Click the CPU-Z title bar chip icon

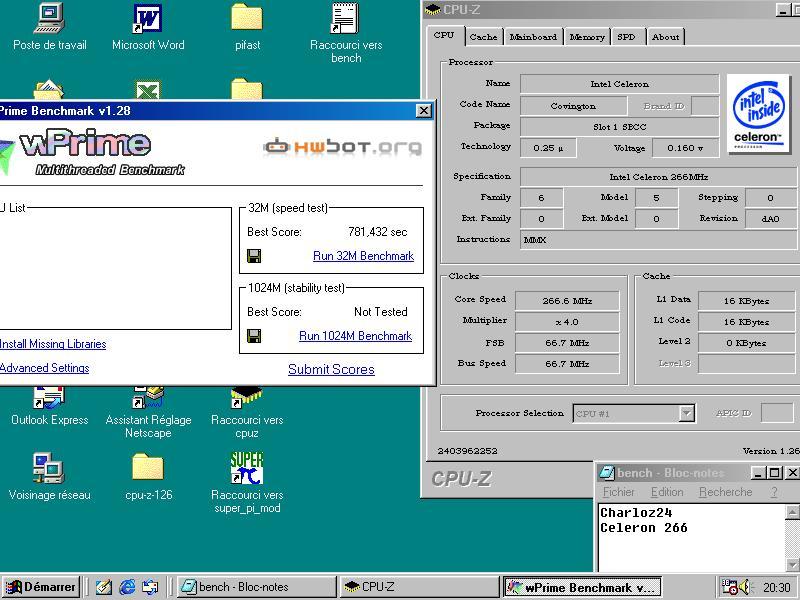click(433, 9)
